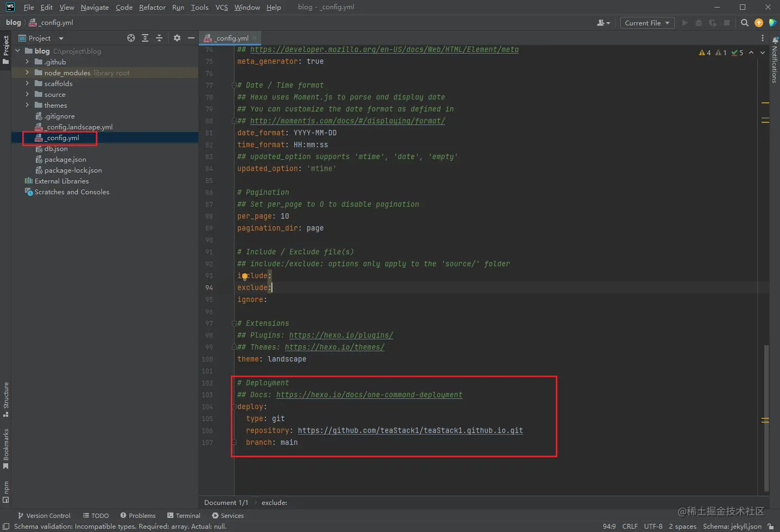Hide the Project panel with minimize icon
This screenshot has height=532, width=780.
click(191, 38)
